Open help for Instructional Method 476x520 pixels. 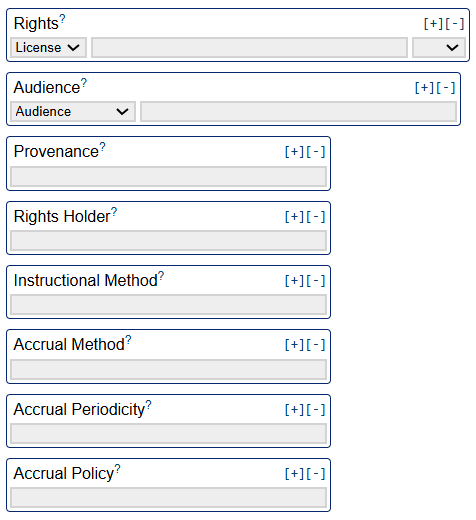pyautogui.click(x=161, y=276)
